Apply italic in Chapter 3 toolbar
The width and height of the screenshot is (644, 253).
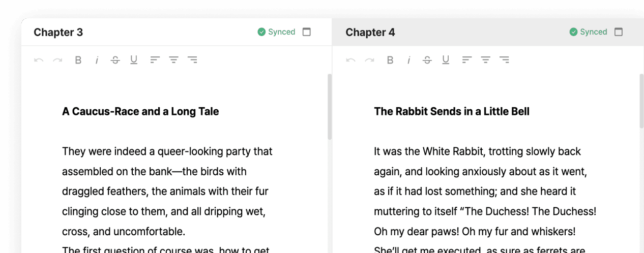(97, 60)
